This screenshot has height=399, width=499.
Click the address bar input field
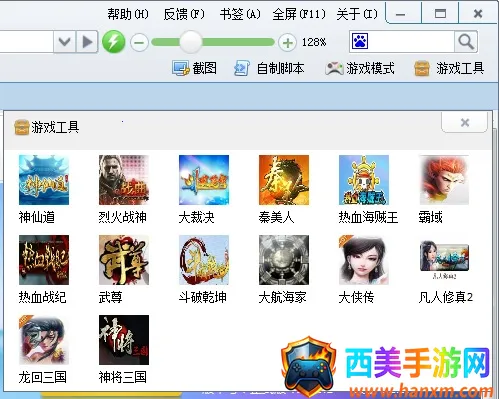27,42
